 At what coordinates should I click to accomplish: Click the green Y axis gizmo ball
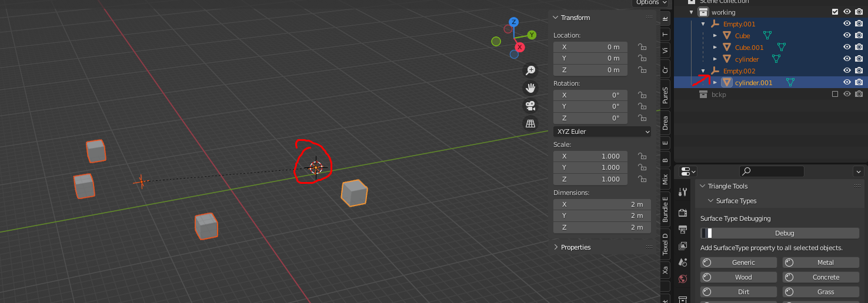[x=531, y=35]
